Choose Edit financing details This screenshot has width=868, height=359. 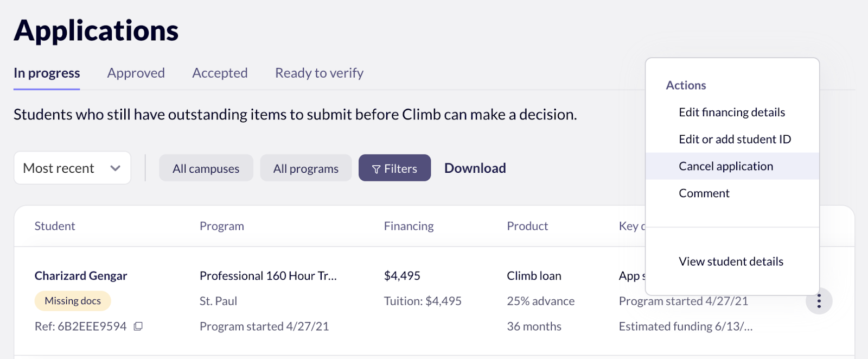point(732,112)
